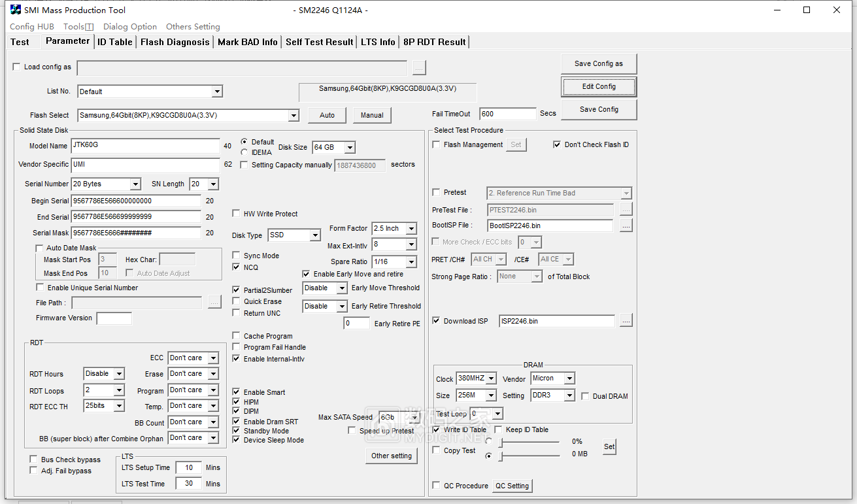Toggle Setting Capacity manually
Screen dimensions: 857x504
pyautogui.click(x=244, y=165)
